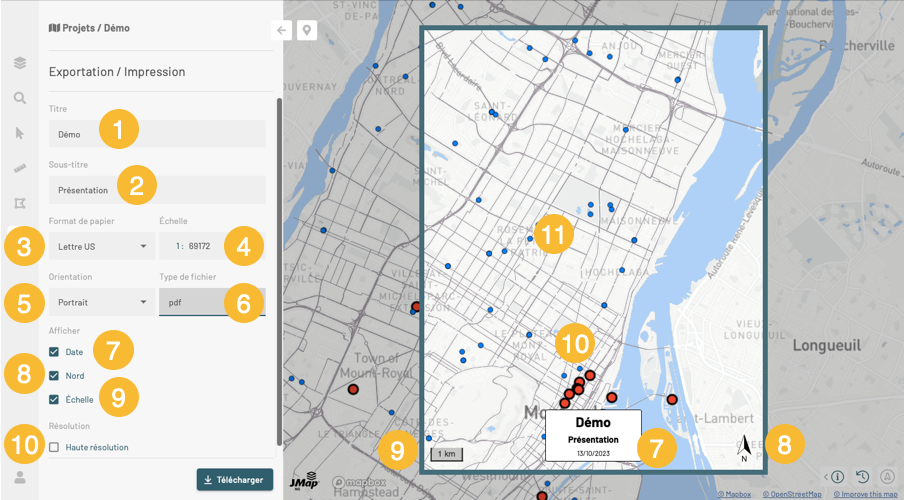Open the map info icon
The height and width of the screenshot is (500, 904).
838,477
